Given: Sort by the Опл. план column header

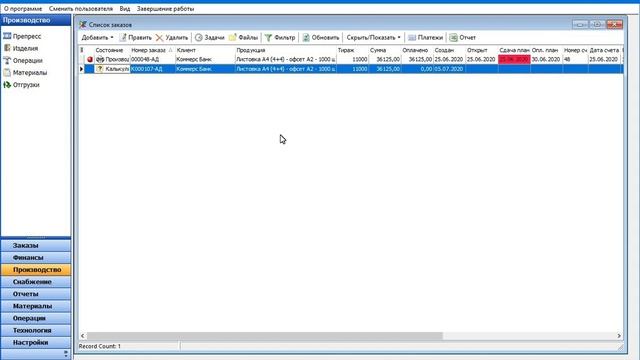Looking at the screenshot, I should point(547,50).
